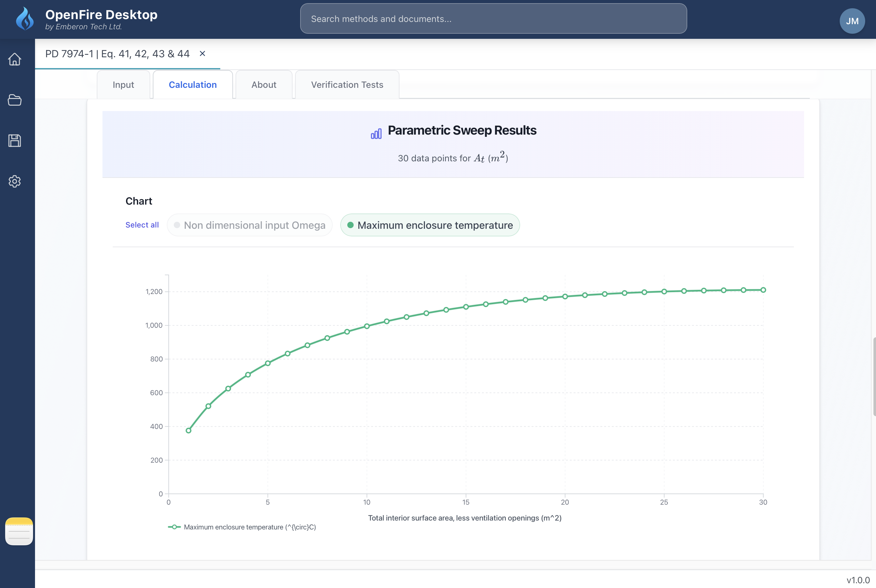The width and height of the screenshot is (876, 588).
Task: Open the yellow Notes widget icon
Action: (x=19, y=531)
